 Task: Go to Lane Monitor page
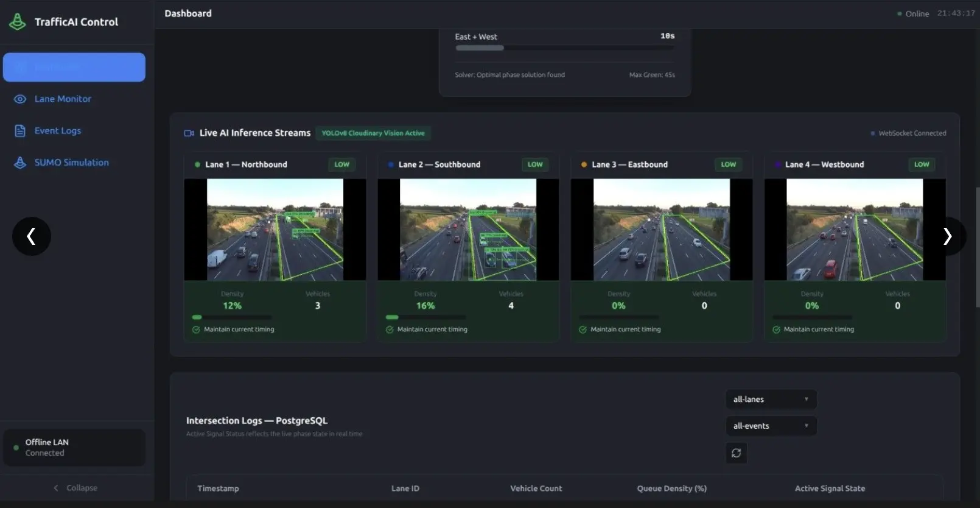coord(63,99)
